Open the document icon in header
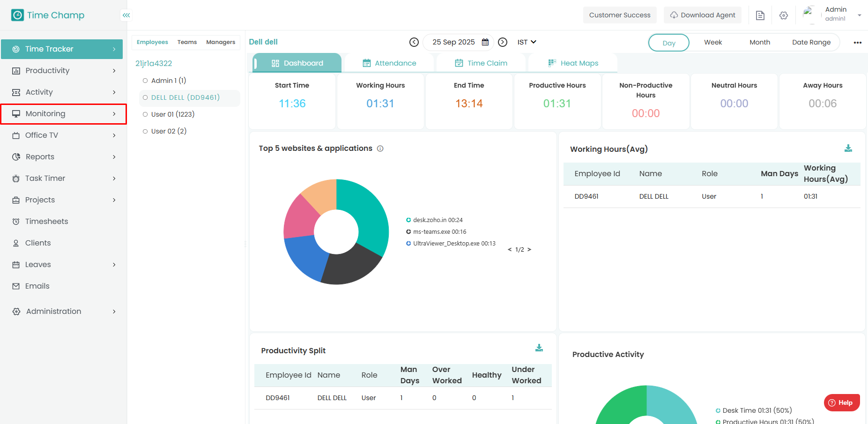 [x=760, y=15]
